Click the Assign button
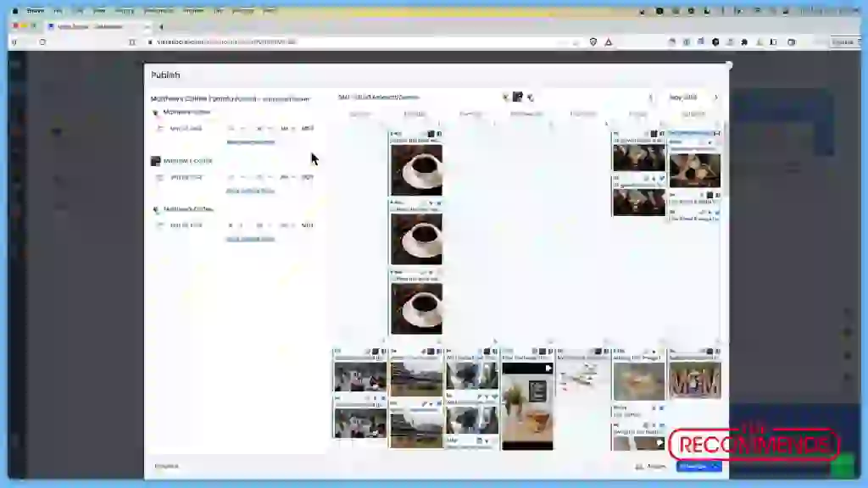 [651, 467]
